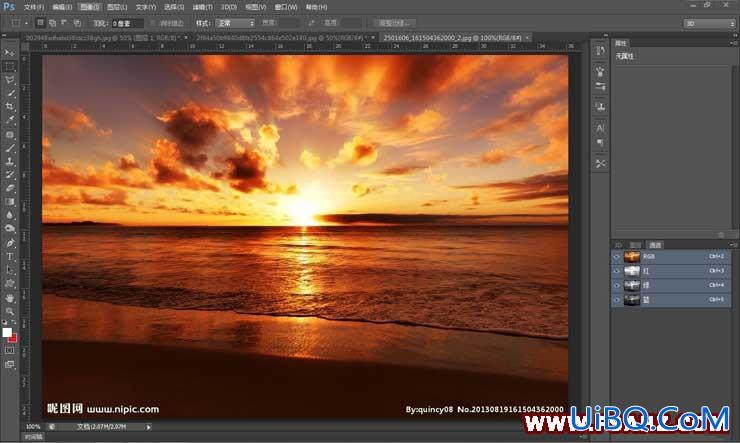Click the foreground color swatch
This screenshot has width=740, height=443.
pos(7,332)
